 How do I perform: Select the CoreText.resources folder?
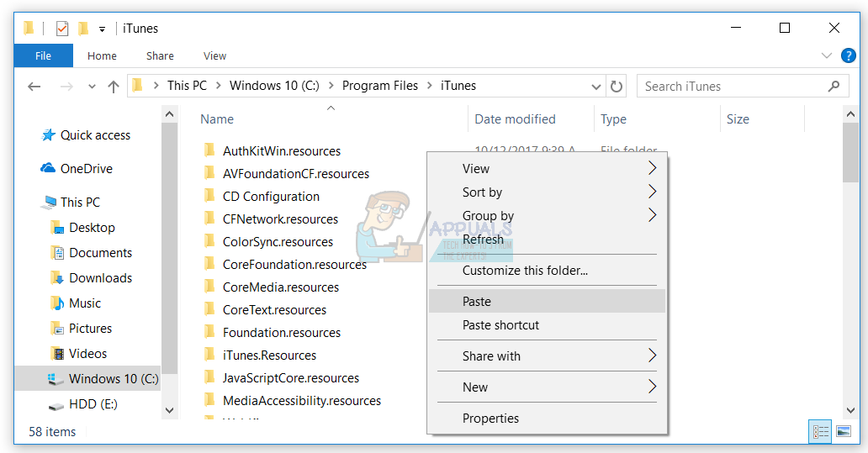point(265,310)
